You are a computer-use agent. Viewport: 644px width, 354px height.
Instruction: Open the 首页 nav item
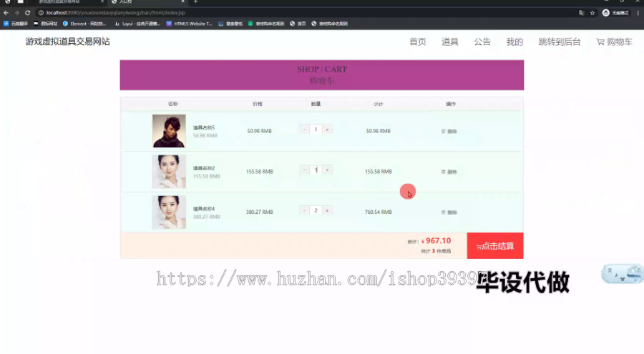418,42
